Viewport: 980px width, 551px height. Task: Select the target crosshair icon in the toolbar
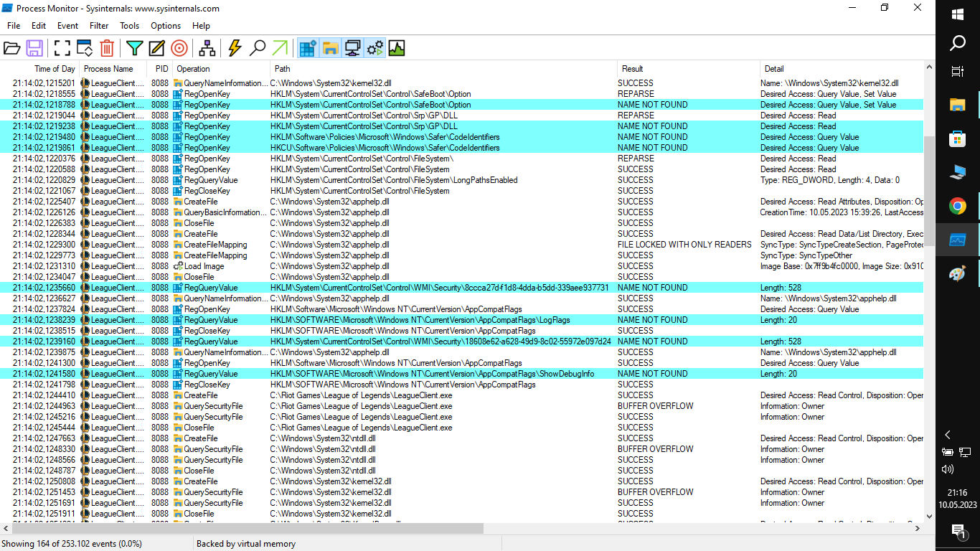pyautogui.click(x=179, y=48)
